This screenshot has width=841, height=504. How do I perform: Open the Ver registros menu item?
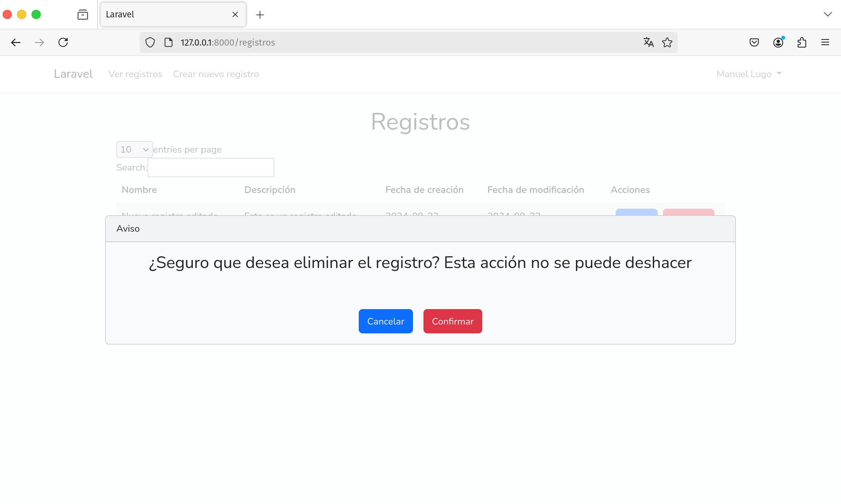[135, 74]
